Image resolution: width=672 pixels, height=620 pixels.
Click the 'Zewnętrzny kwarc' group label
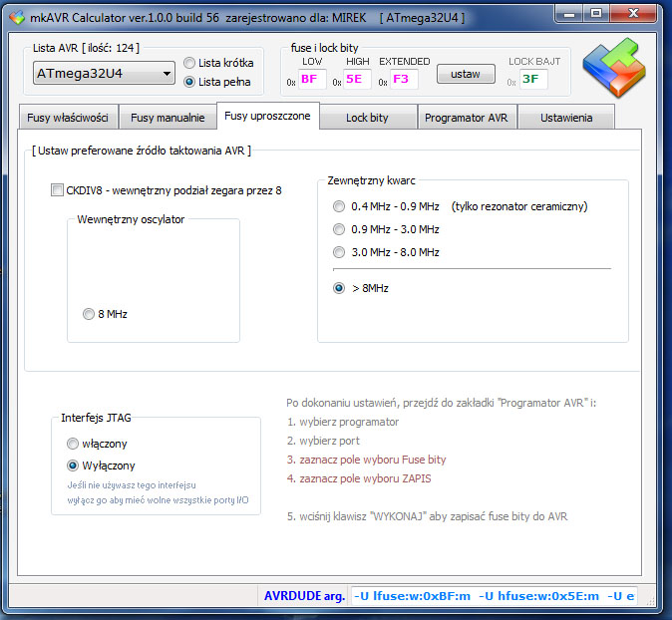click(x=371, y=180)
